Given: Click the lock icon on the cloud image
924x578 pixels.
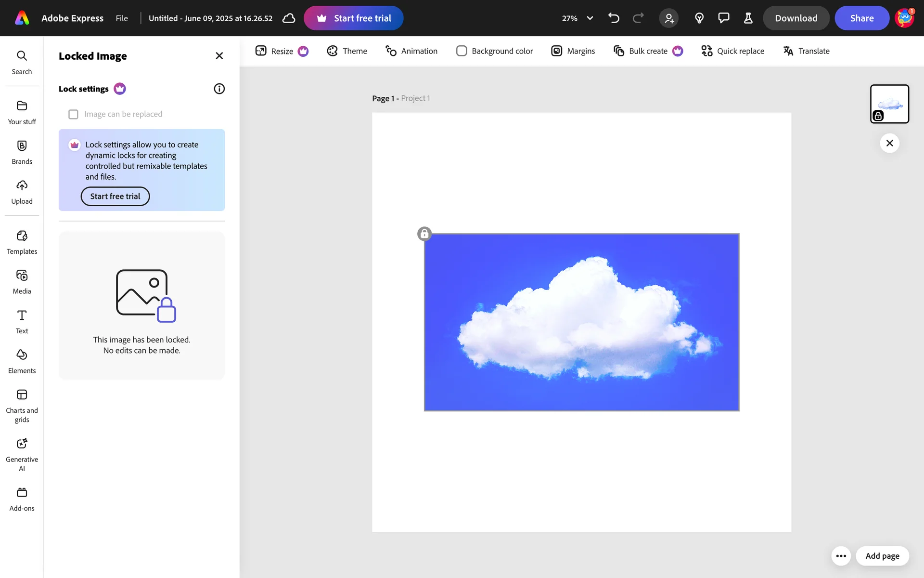Looking at the screenshot, I should 424,234.
